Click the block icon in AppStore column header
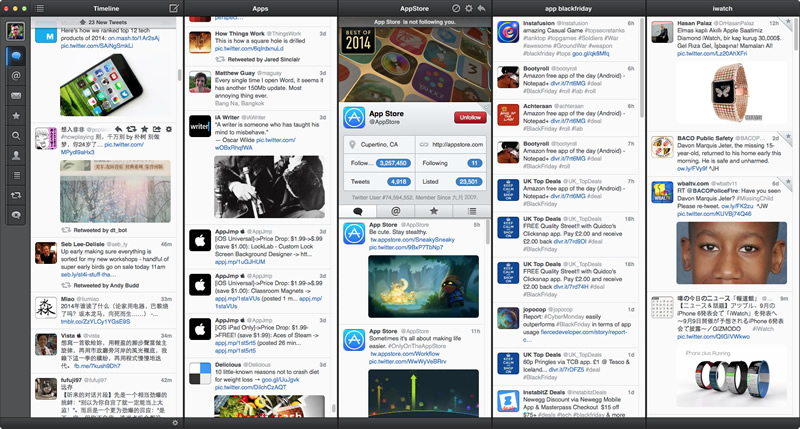This screenshot has width=800, height=429. [x=456, y=8]
